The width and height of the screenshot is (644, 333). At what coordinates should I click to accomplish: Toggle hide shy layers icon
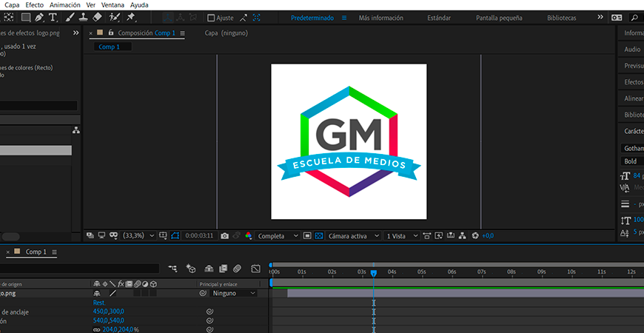coord(209,269)
